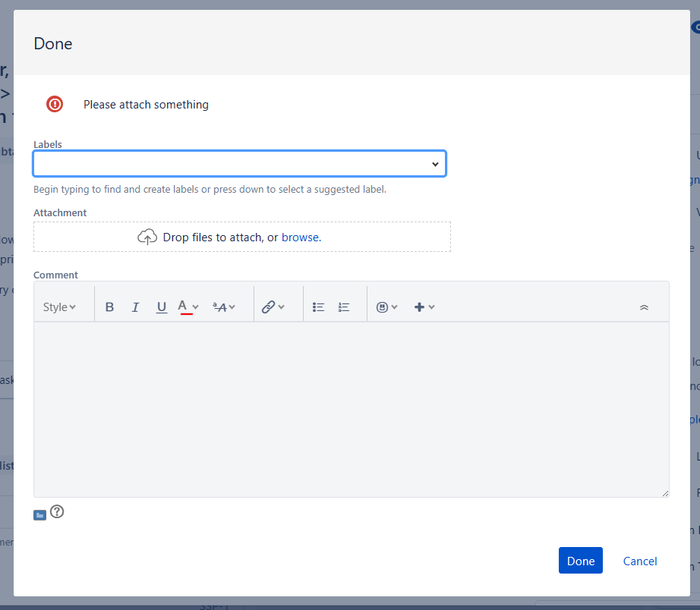Insert a numbered list
This screenshot has height=610, width=700.
[x=344, y=307]
